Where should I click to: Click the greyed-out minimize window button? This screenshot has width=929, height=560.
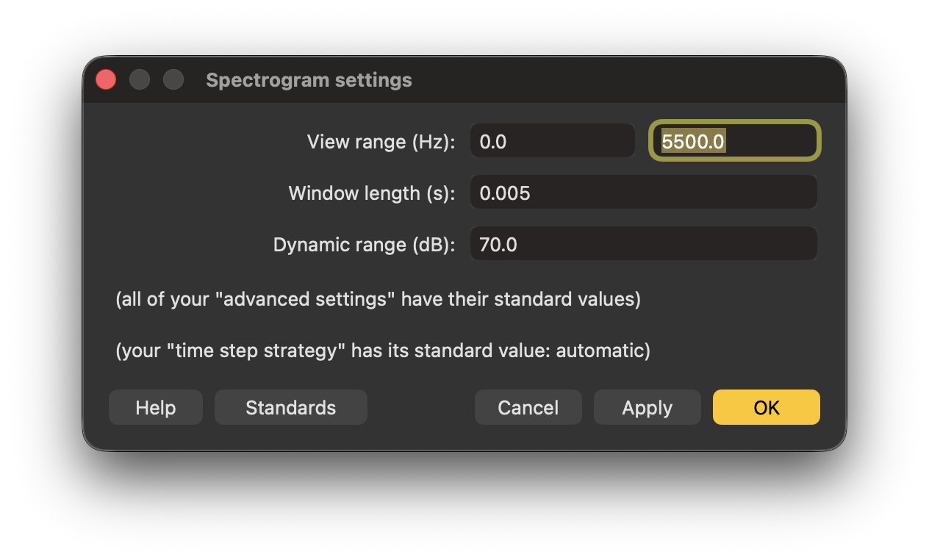[140, 79]
